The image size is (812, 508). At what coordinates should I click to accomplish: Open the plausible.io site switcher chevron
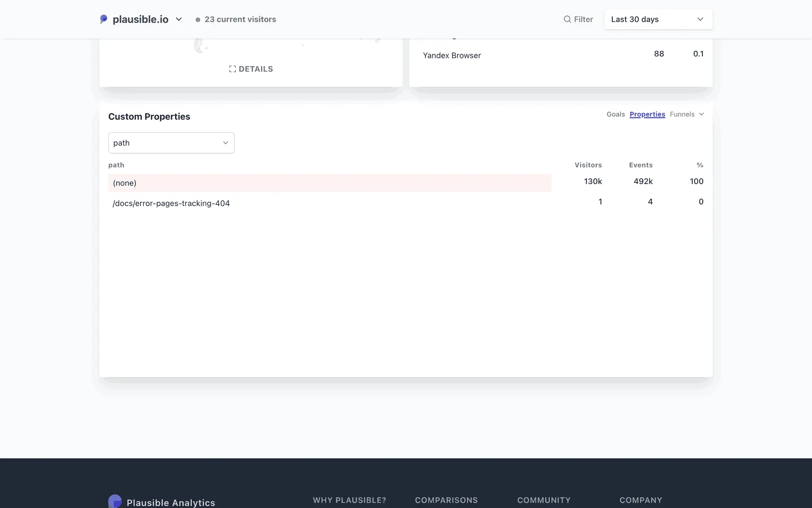pyautogui.click(x=179, y=19)
